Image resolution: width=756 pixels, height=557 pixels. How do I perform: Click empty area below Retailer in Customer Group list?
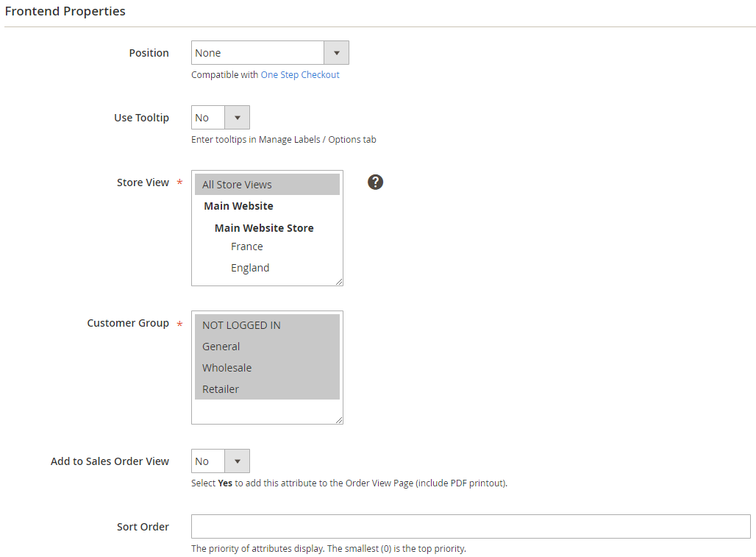tap(267, 411)
